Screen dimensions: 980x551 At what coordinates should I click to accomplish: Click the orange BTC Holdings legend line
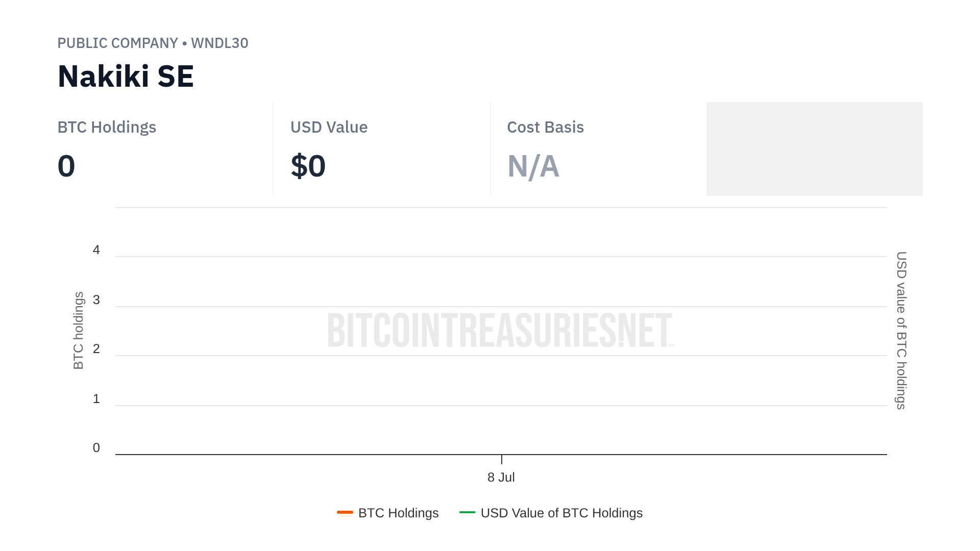pos(345,512)
